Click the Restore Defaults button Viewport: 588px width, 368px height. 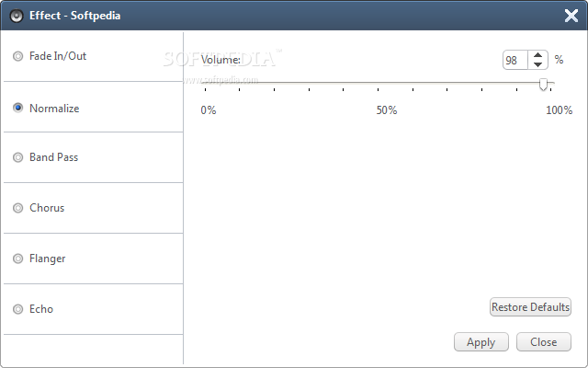530,307
